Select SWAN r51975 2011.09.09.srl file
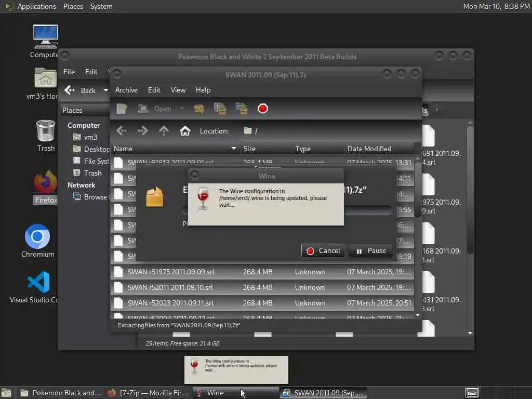The image size is (532, 399). (262, 272)
